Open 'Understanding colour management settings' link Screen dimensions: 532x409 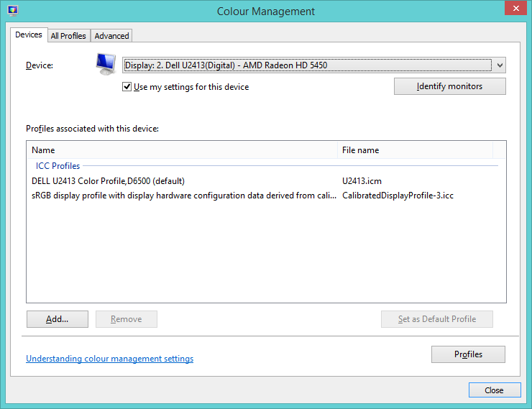[x=109, y=359]
